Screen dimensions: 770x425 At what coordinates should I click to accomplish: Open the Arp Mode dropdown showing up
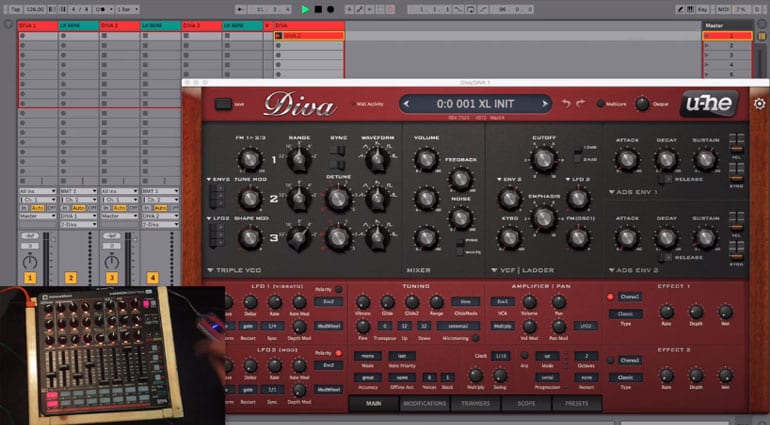[547, 356]
